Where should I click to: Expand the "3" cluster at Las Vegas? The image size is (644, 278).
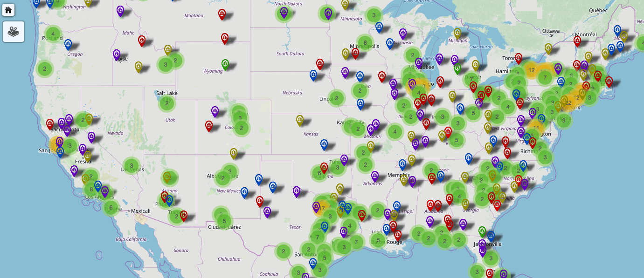tap(131, 165)
